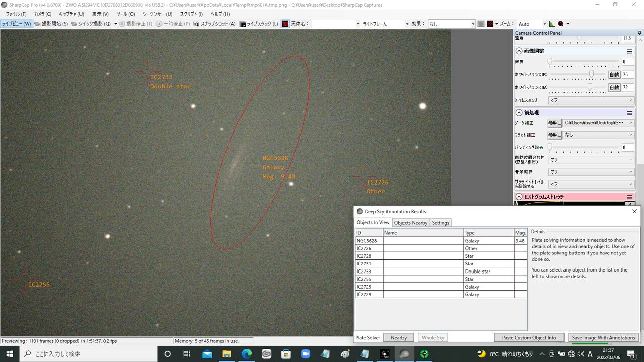This screenshot has height=362, width=644.
Task: Click 参照 browse button for ダーク補正
Action: pos(554,123)
